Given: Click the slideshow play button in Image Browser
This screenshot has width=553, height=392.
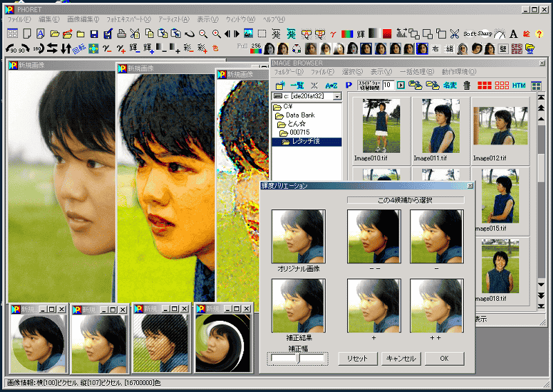Looking at the screenshot, I should [401, 85].
